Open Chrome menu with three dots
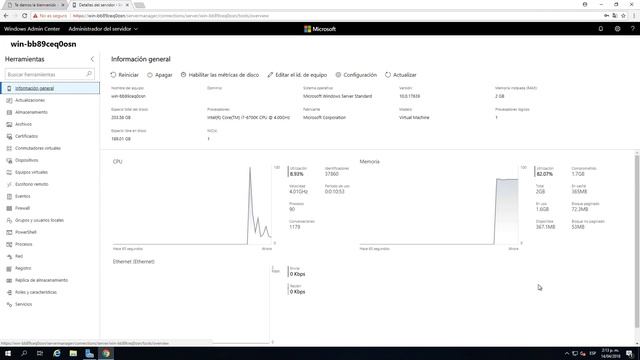The height and width of the screenshot is (360, 640). (634, 16)
